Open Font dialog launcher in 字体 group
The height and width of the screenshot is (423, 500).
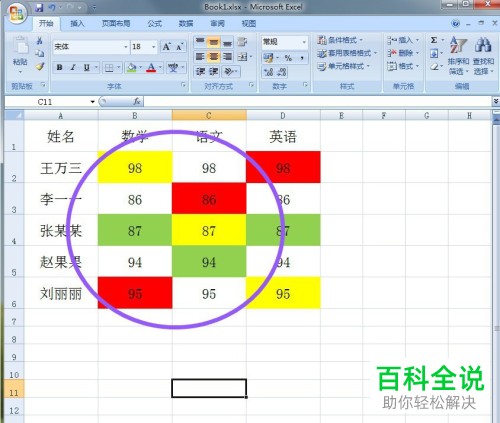(x=183, y=85)
